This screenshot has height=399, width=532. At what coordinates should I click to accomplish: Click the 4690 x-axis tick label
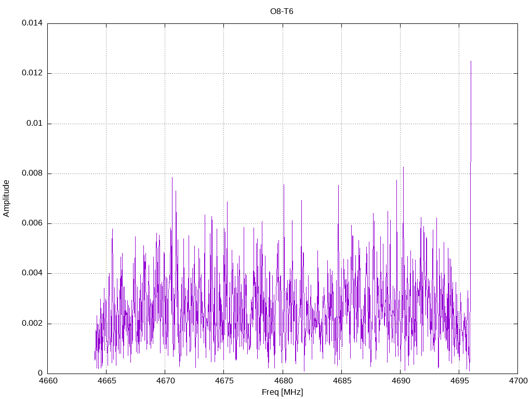point(401,381)
